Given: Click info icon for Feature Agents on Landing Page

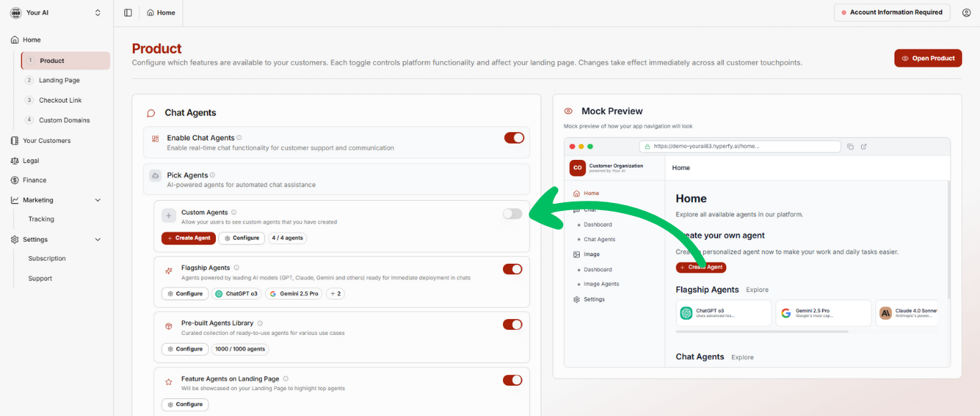Looking at the screenshot, I should [286, 379].
